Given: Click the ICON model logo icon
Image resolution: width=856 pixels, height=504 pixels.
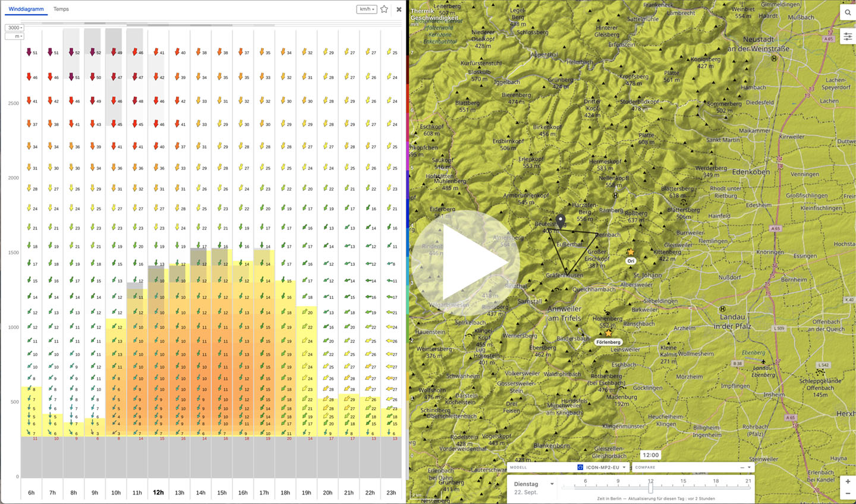Looking at the screenshot, I should click(x=580, y=467).
